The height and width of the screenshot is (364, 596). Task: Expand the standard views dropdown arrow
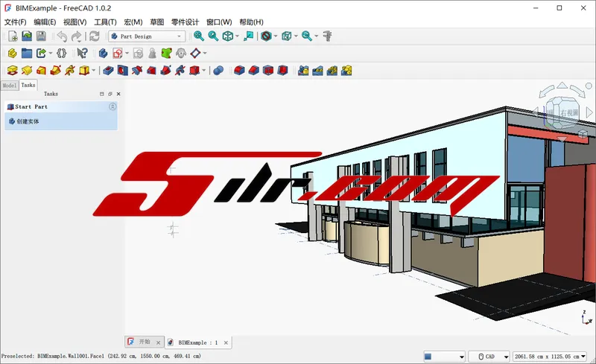coord(237,36)
